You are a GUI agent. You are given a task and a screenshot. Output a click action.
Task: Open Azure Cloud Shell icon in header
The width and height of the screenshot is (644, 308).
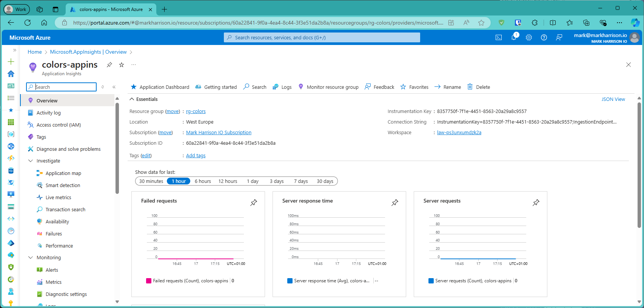pyautogui.click(x=499, y=37)
